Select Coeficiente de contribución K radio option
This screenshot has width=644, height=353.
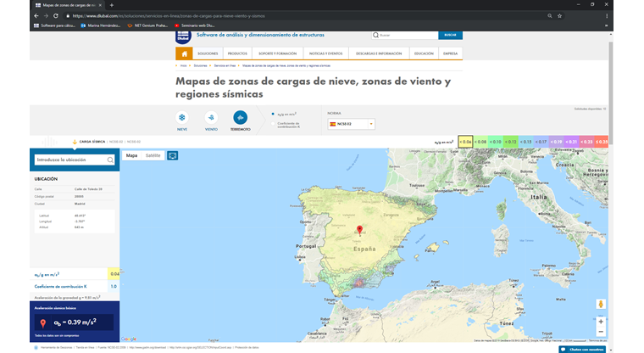click(x=273, y=124)
